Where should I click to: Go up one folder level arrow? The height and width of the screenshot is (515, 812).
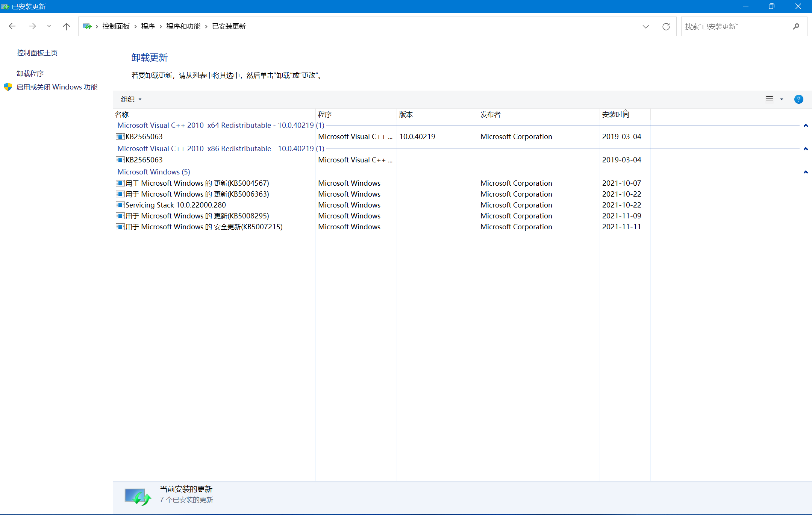[67, 26]
